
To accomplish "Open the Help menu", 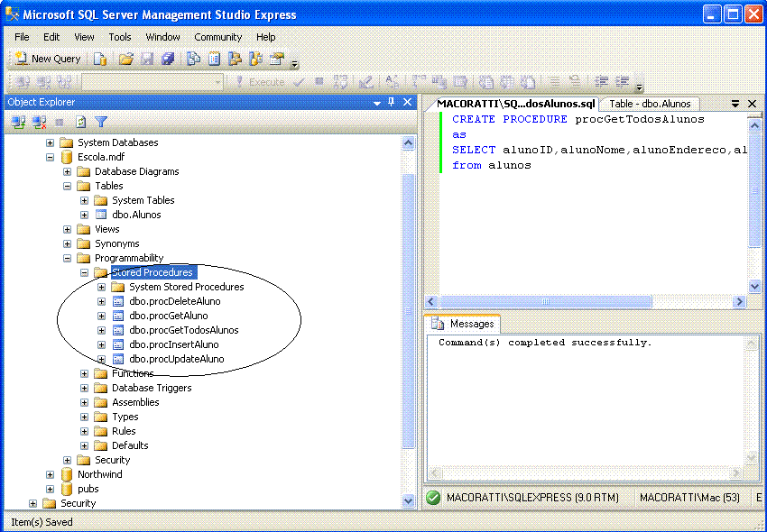I will [x=266, y=37].
